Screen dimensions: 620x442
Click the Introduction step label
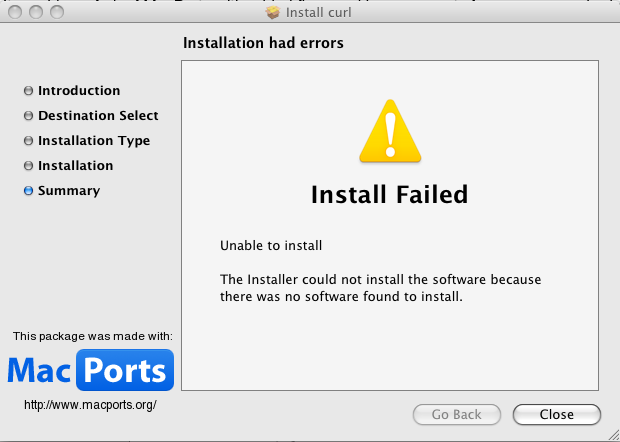tap(79, 91)
